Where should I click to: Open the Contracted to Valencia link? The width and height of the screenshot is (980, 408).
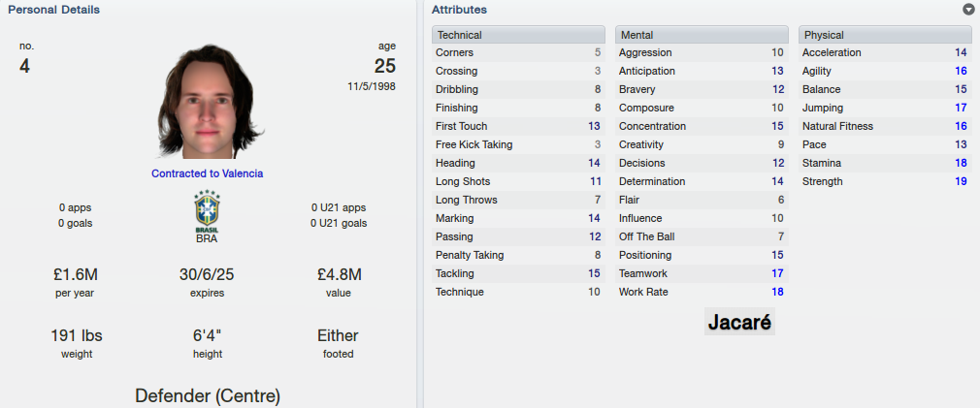(207, 173)
